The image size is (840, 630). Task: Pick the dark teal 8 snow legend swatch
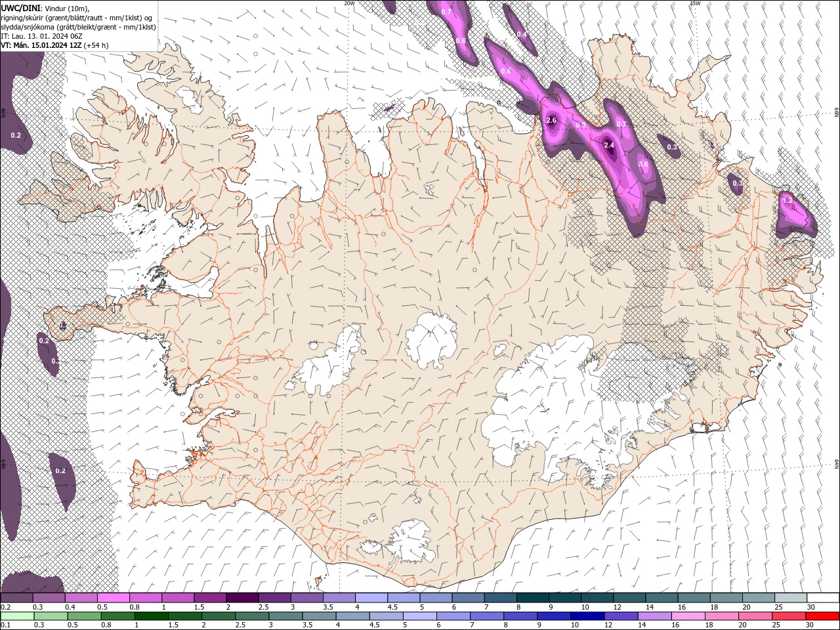tap(533, 598)
